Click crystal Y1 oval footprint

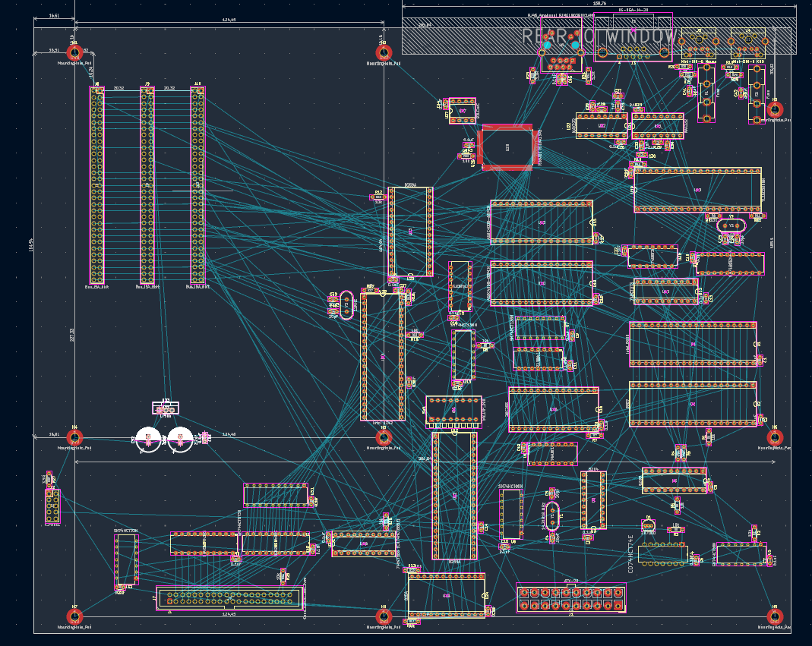coord(552,516)
